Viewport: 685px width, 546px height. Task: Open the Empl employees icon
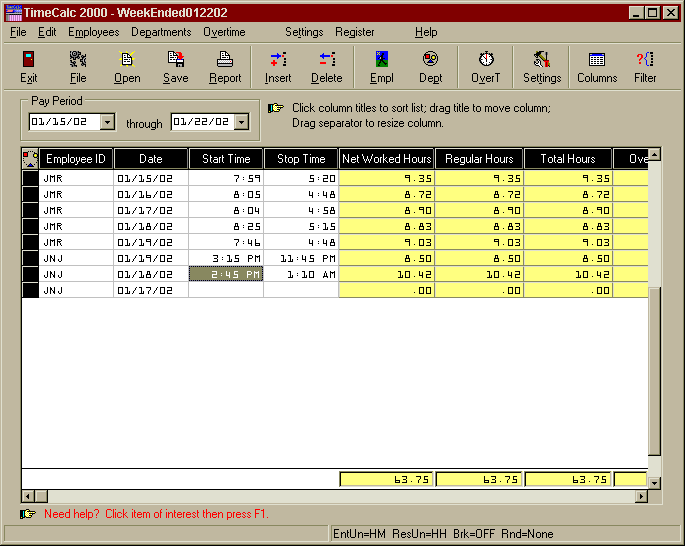click(x=381, y=59)
